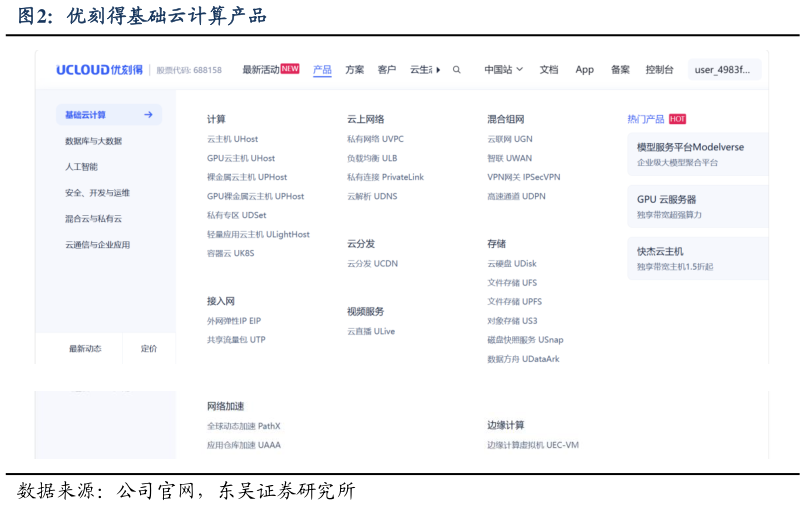
Task: Open VPN网关 IPSecVPN link
Action: coord(524,177)
